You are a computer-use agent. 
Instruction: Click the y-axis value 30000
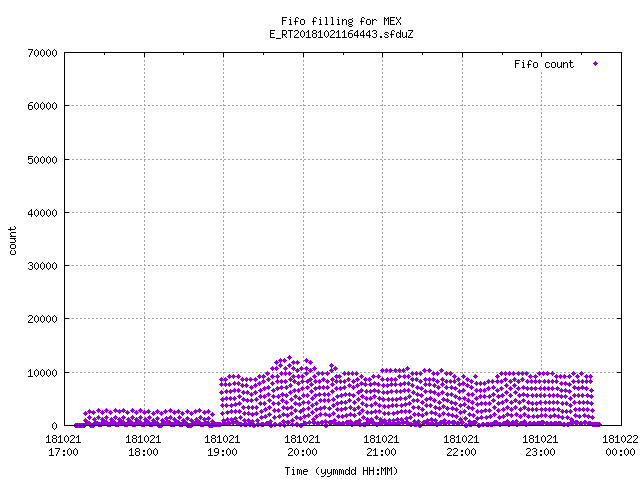coord(42,266)
